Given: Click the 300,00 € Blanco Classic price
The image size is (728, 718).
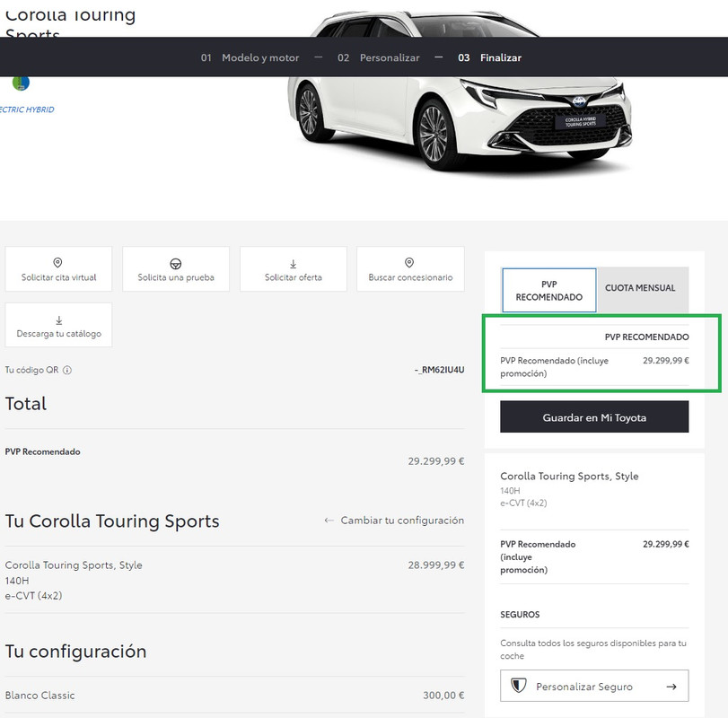Looking at the screenshot, I should [x=443, y=696].
